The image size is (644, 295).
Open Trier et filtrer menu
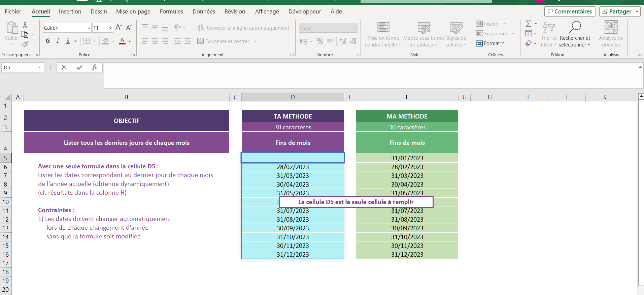click(x=549, y=34)
